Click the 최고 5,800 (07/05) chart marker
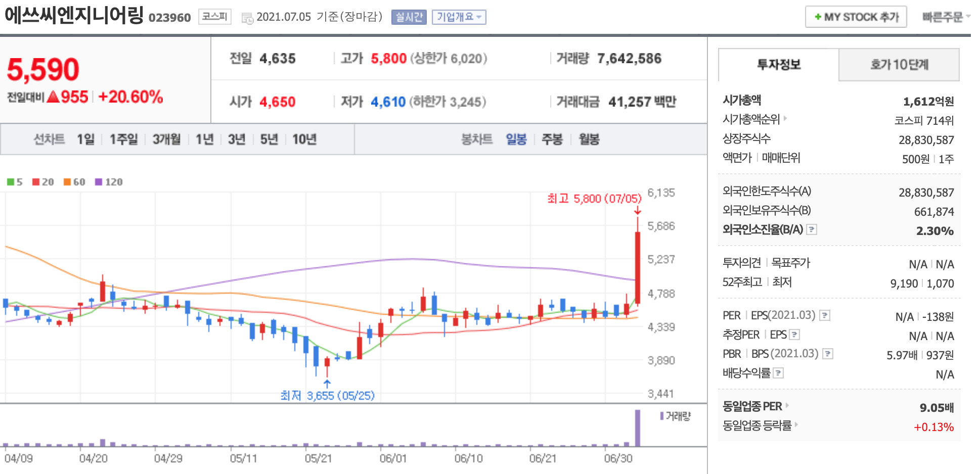Viewport: 980px width, 474px height. (x=594, y=199)
